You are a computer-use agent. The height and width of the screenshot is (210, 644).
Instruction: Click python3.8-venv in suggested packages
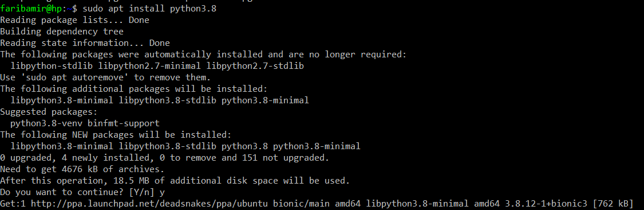pyautogui.click(x=46, y=123)
